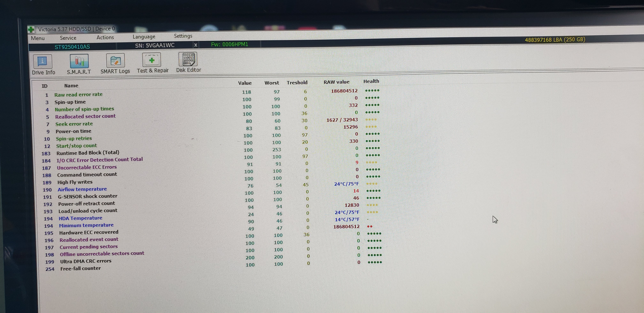The image size is (644, 313).
Task: Click the Power-on time raw value 15296
Action: coord(350,127)
